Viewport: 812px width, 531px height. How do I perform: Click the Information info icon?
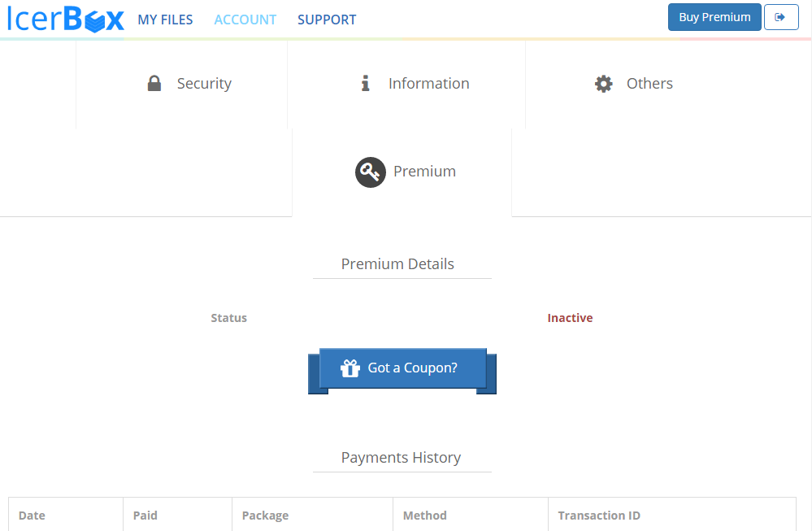tap(364, 83)
